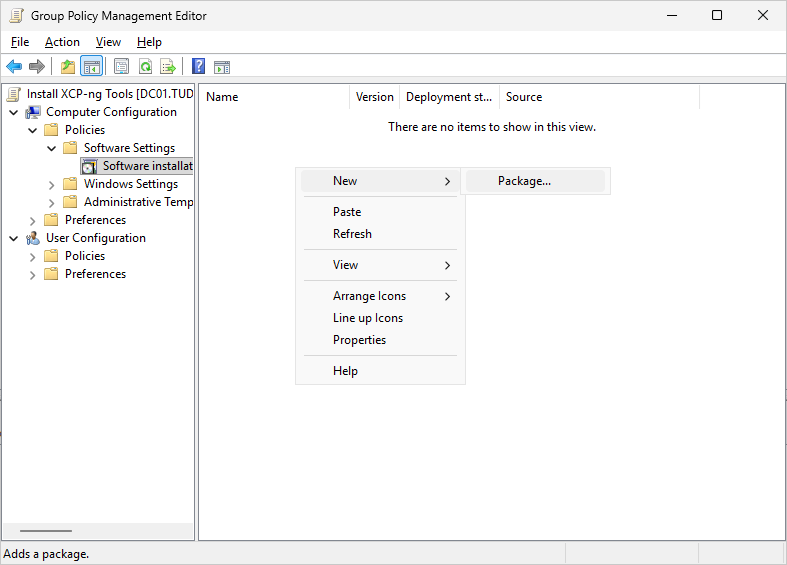787x565 pixels.
Task: Click the green Refresh toolbar icon
Action: (x=145, y=66)
